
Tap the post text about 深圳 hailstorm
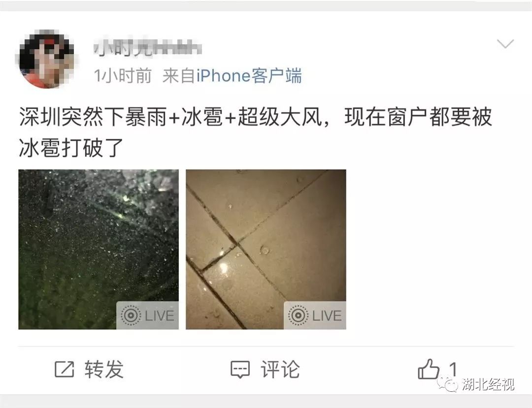pos(255,132)
